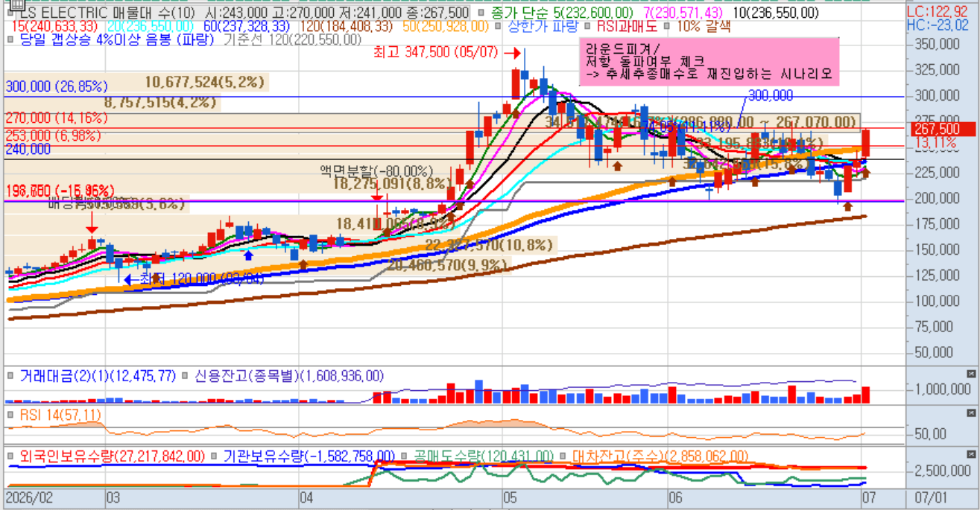Toggle the 외국인보유수량 indicator marker

10,456
